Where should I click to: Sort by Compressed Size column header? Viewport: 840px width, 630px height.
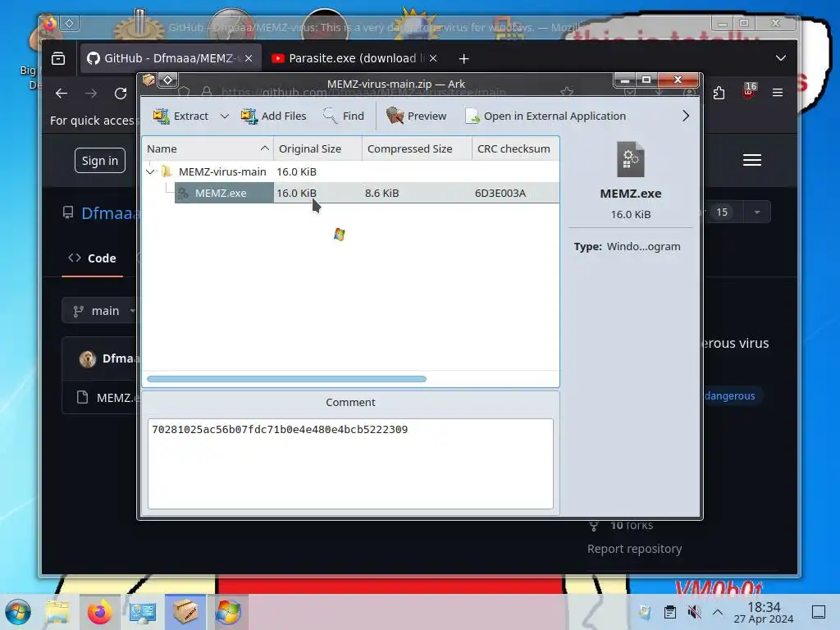pyautogui.click(x=417, y=149)
